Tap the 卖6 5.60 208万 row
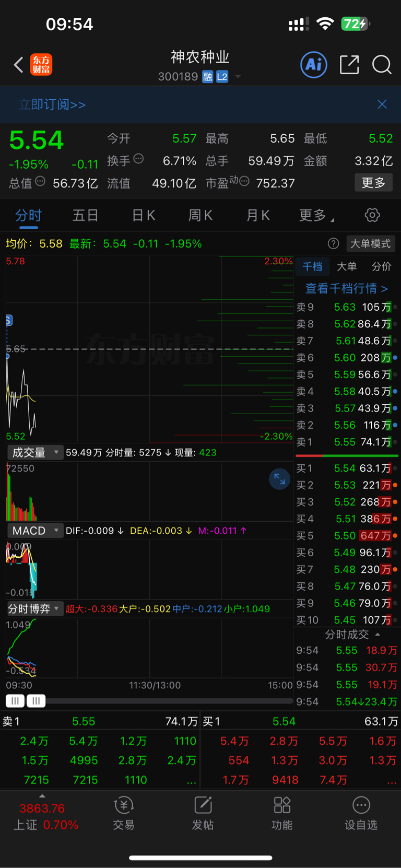Viewport: 401px width, 868px height. tap(347, 358)
